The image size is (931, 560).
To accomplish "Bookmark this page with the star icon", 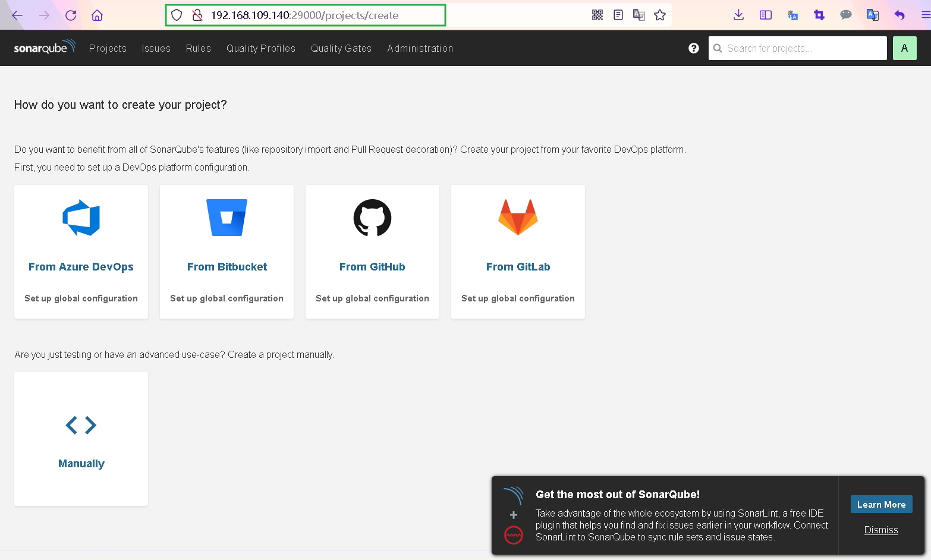I will pos(660,15).
